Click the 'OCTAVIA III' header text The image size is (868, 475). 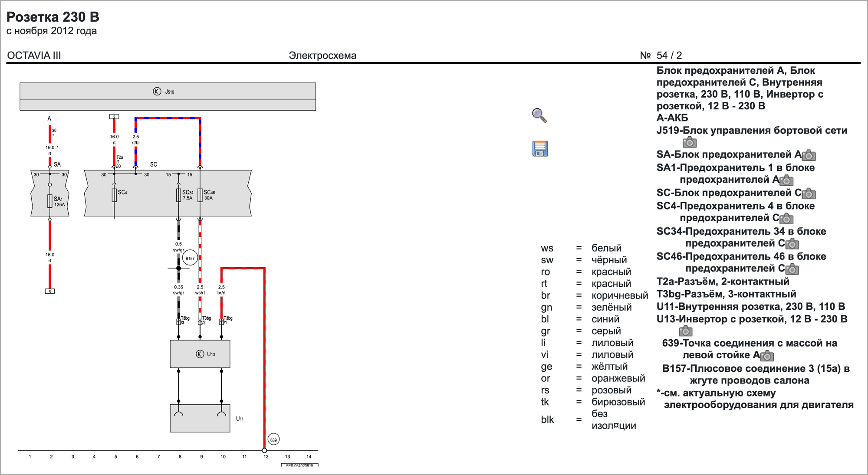pos(34,56)
